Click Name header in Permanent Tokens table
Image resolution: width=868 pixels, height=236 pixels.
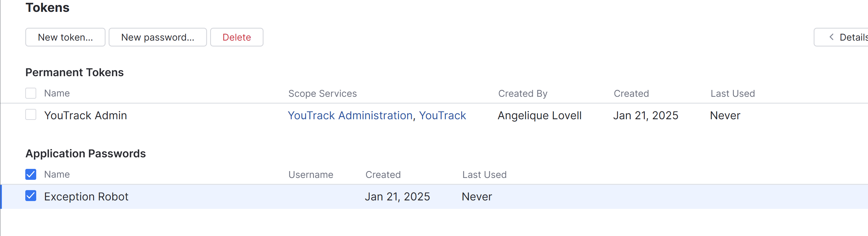(x=57, y=93)
